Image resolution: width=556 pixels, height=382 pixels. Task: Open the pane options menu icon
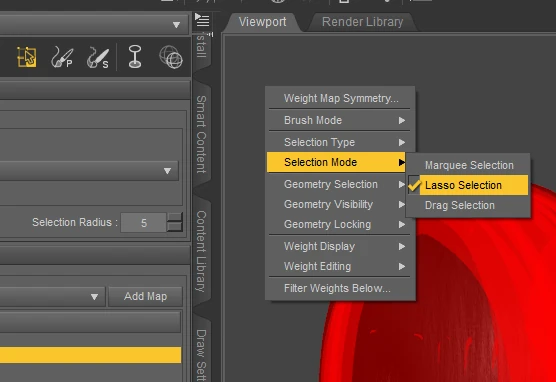point(202,20)
